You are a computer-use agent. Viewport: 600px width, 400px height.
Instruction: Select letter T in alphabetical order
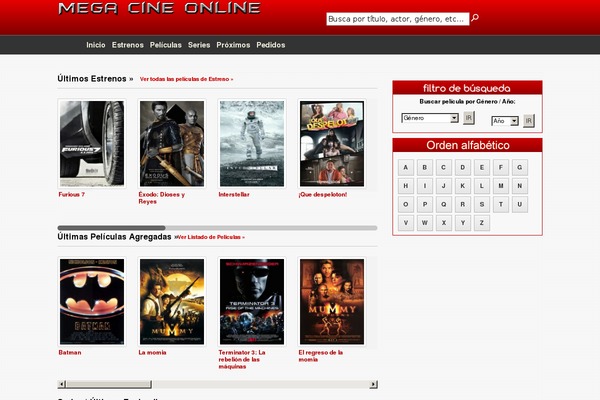501,204
